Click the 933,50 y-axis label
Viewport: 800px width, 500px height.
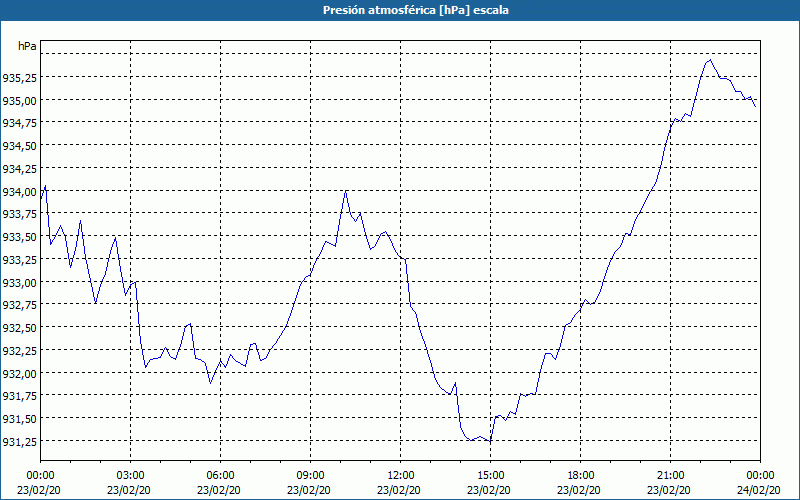pyautogui.click(x=19, y=237)
